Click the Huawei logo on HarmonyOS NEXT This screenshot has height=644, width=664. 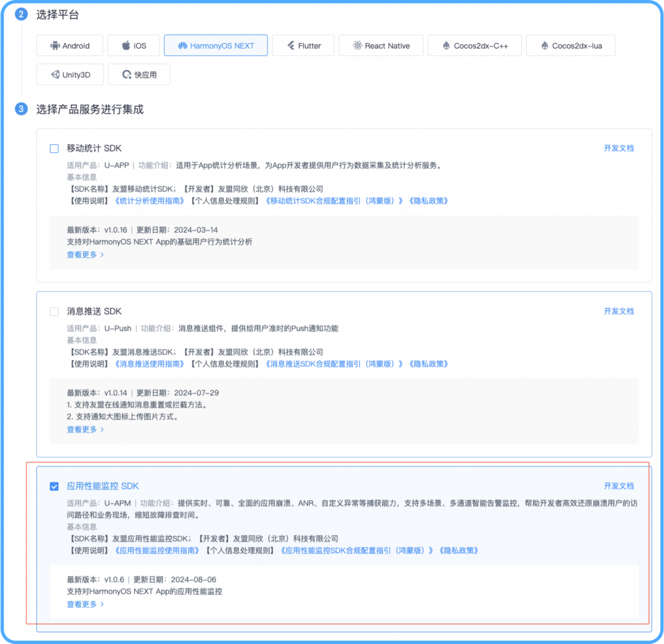coord(183,45)
